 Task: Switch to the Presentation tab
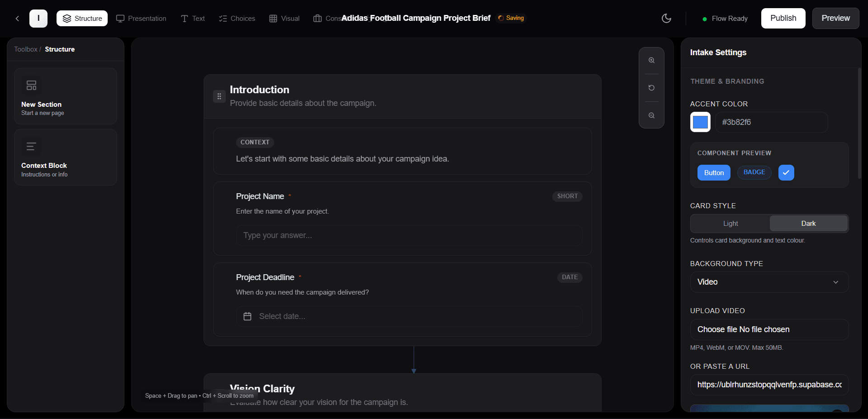click(x=141, y=18)
